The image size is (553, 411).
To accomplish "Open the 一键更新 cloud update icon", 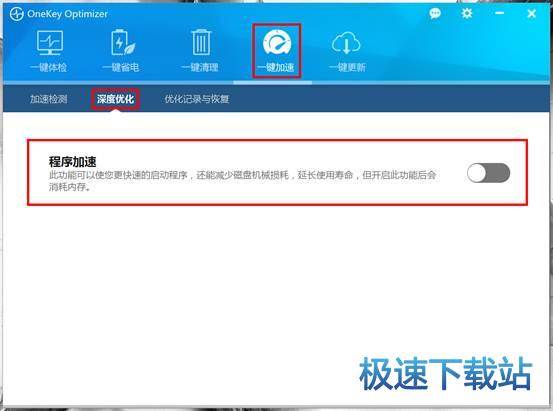I will (346, 42).
